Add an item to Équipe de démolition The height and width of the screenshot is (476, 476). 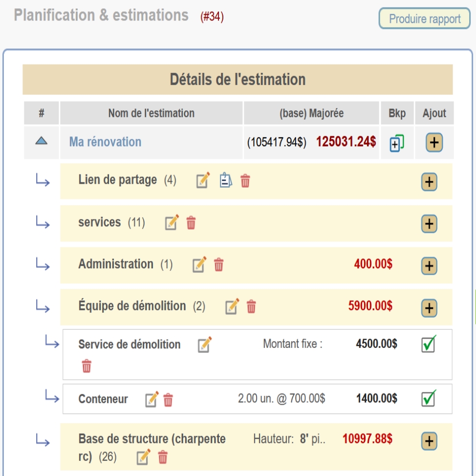pos(429,308)
